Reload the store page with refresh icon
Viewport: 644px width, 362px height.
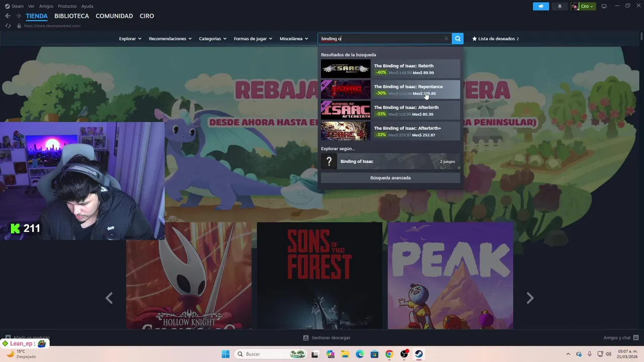[8, 26]
